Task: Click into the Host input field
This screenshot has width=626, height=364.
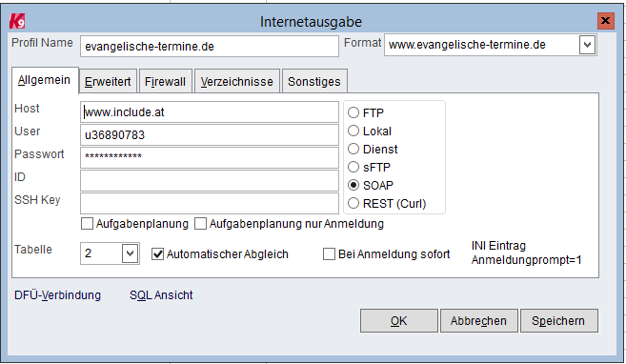Action: pyautogui.click(x=210, y=112)
